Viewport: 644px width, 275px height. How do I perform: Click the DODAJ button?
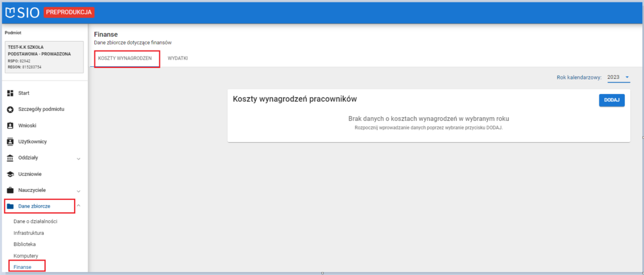[x=612, y=100]
